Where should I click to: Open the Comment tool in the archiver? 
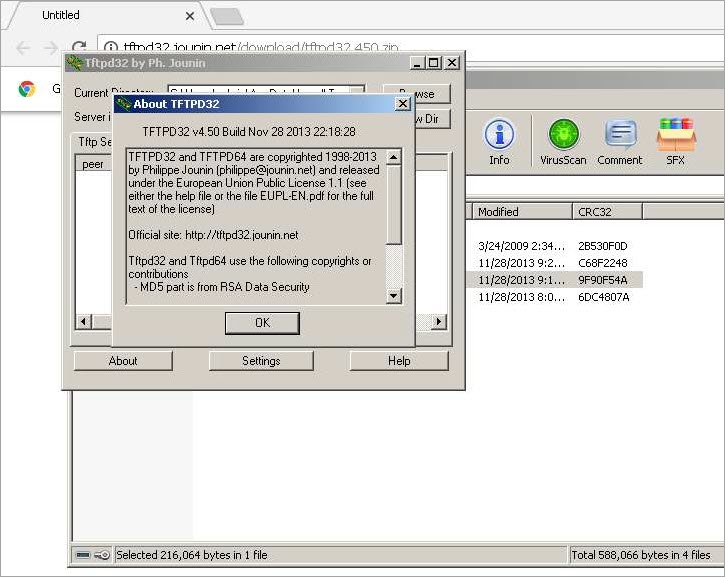[620, 141]
